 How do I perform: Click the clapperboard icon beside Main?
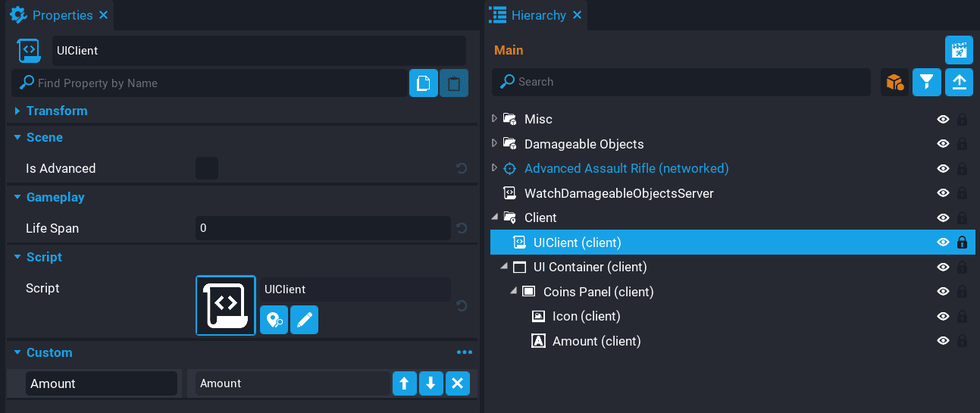point(959,50)
